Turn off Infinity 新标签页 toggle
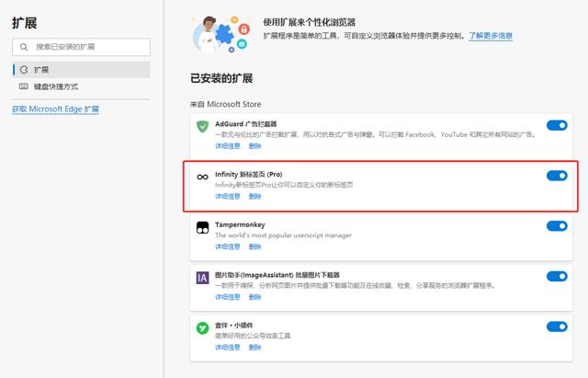The width and height of the screenshot is (588, 378). click(x=557, y=176)
